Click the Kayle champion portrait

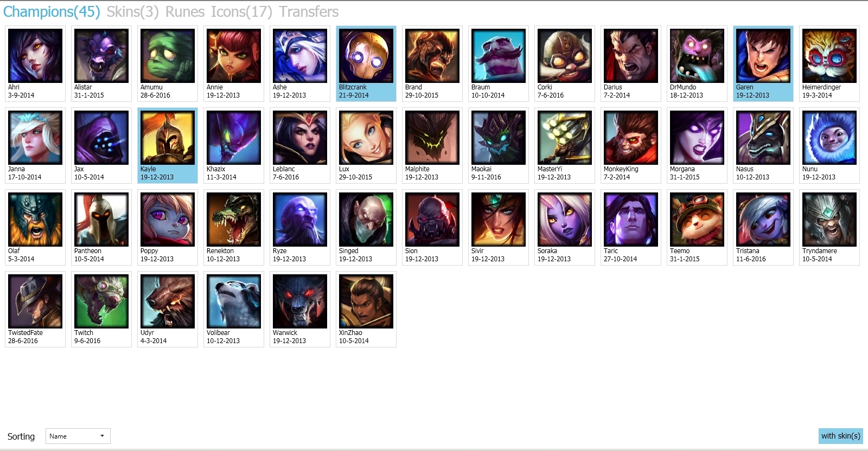[x=168, y=138]
